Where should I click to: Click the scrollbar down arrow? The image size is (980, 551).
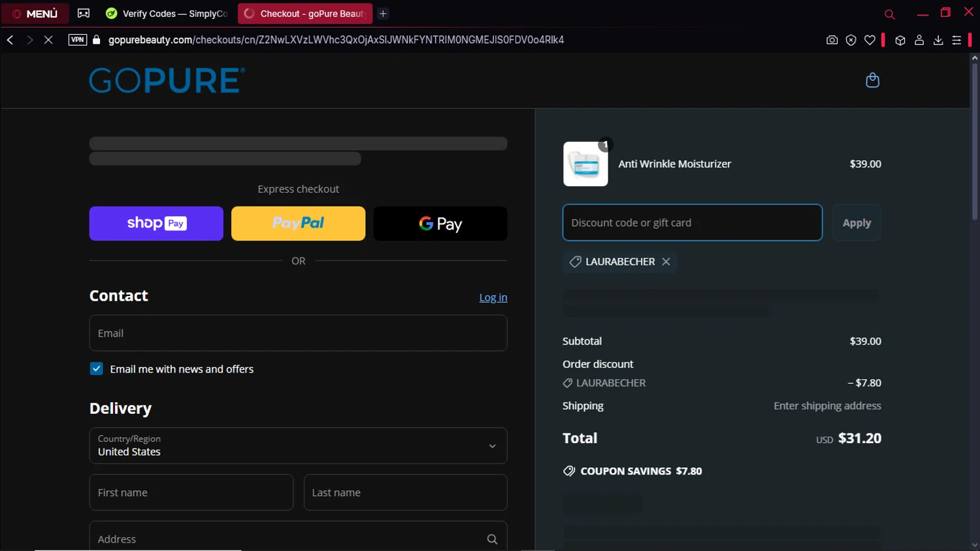[975, 545]
